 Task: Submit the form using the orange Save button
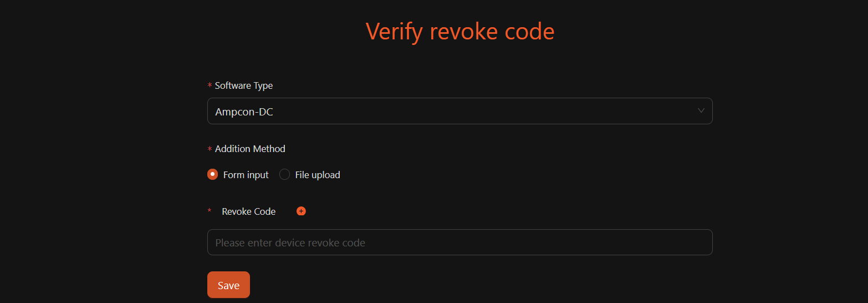click(x=228, y=285)
